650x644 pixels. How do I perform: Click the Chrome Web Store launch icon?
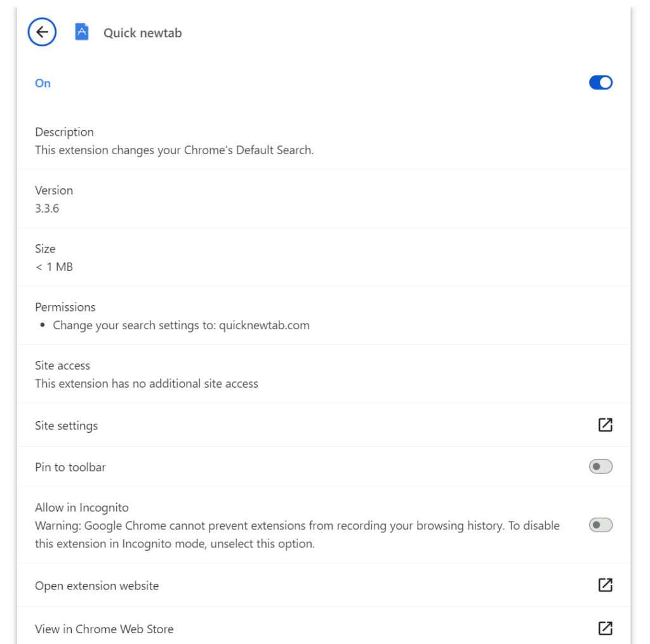(605, 628)
